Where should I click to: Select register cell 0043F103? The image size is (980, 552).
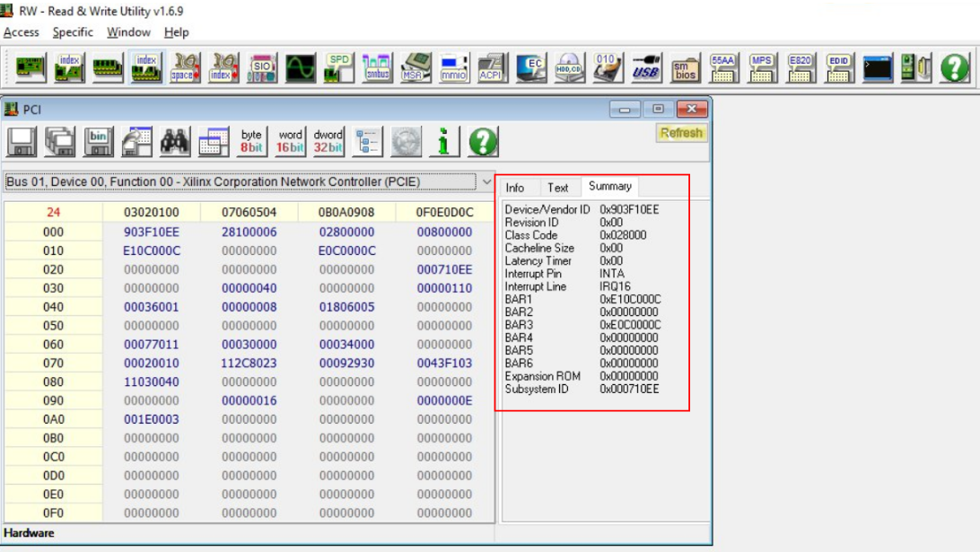tap(444, 364)
